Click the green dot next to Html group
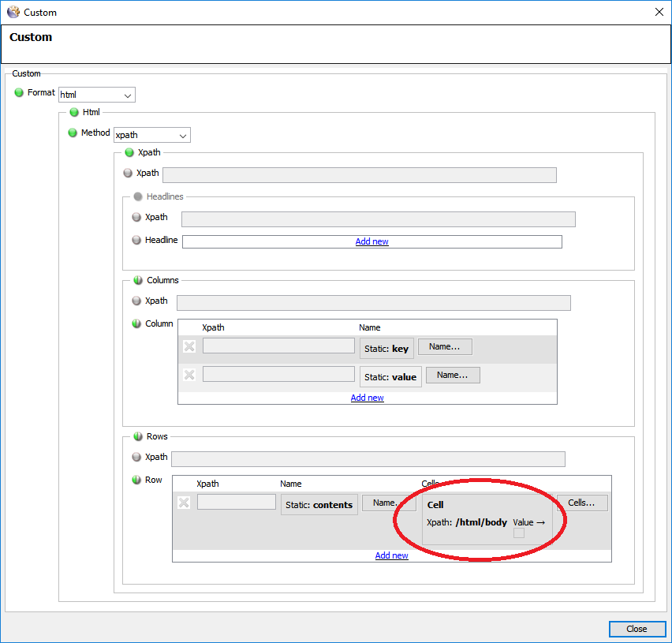The image size is (672, 643). pos(74,112)
